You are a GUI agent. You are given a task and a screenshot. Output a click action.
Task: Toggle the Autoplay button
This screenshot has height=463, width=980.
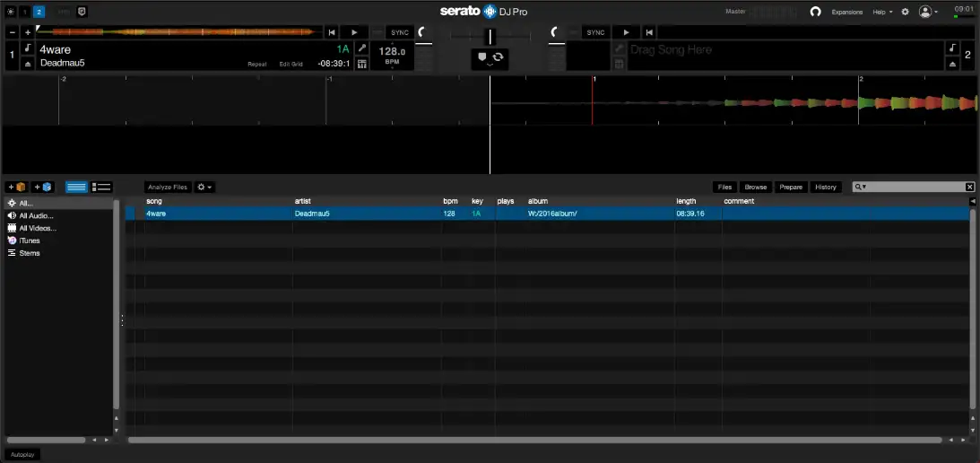(x=22, y=455)
